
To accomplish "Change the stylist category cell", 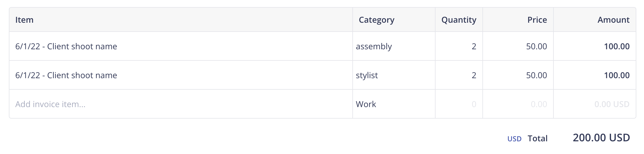I will tap(394, 75).
